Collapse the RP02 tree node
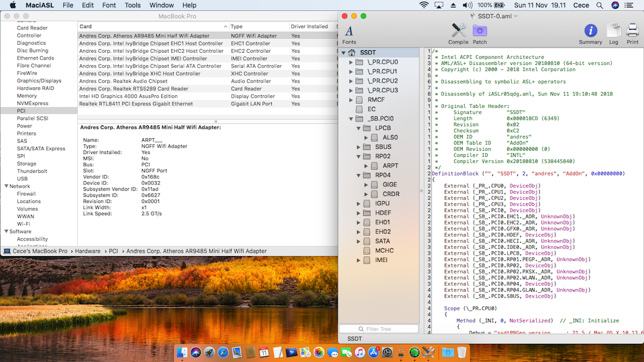Screen dimensions: 644x362 point(358,156)
